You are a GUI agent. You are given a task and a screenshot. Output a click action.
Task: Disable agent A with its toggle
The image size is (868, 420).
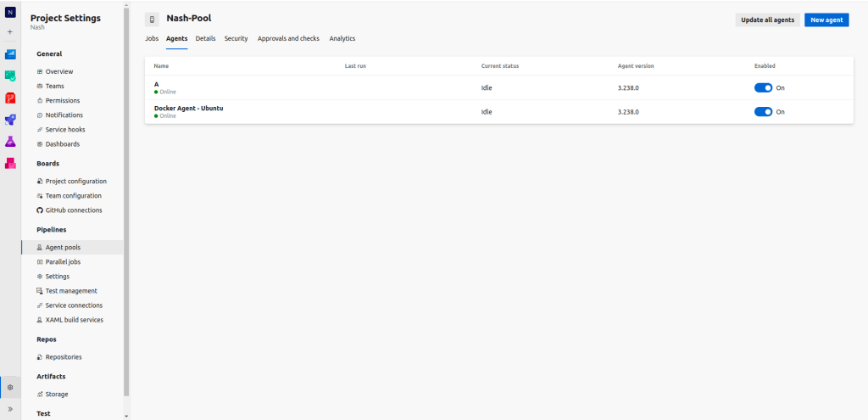[x=763, y=87]
